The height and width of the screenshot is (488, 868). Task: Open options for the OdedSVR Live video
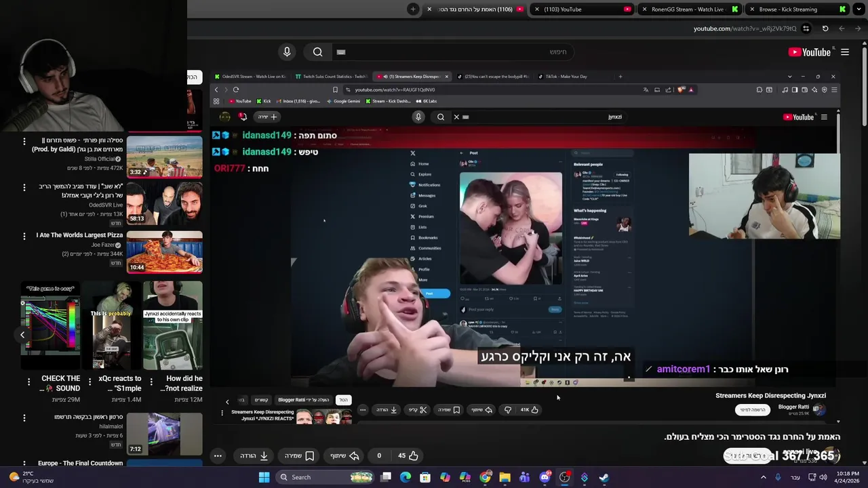24,188
